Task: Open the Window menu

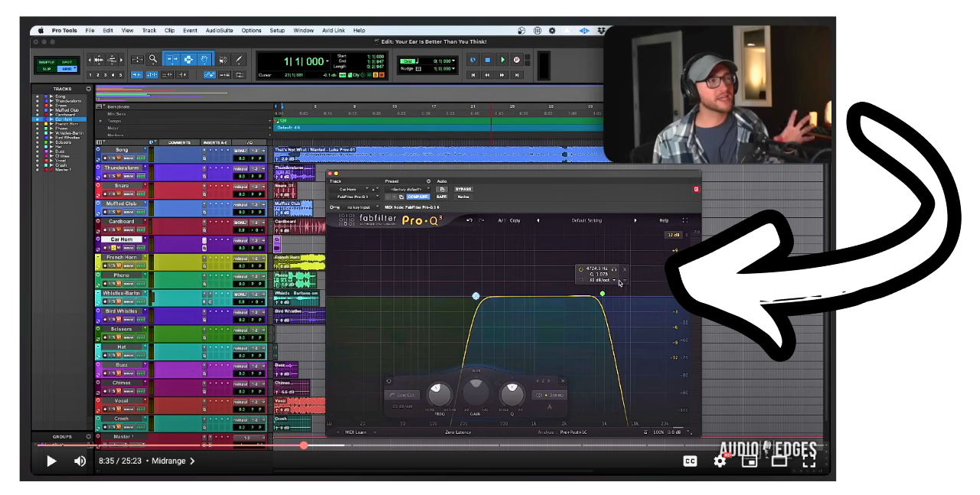Action: (x=303, y=31)
